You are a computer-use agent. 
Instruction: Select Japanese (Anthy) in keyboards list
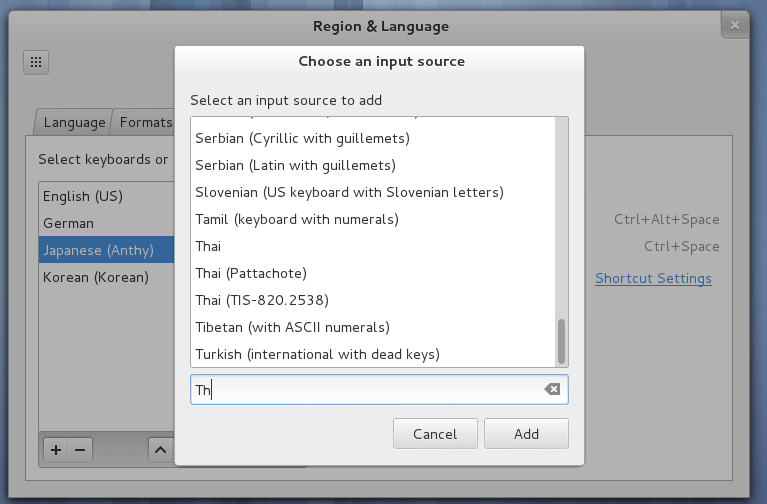107,250
